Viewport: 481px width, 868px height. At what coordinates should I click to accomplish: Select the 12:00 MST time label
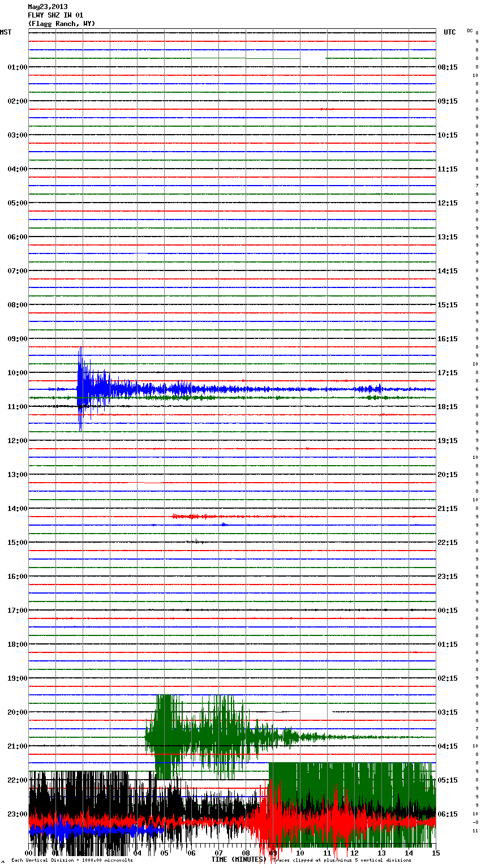[x=17, y=441]
